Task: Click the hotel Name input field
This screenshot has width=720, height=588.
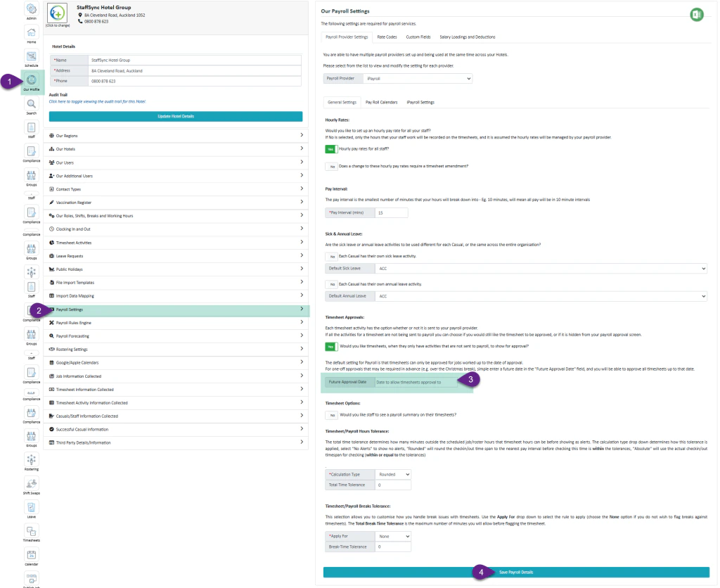Action: [x=195, y=60]
